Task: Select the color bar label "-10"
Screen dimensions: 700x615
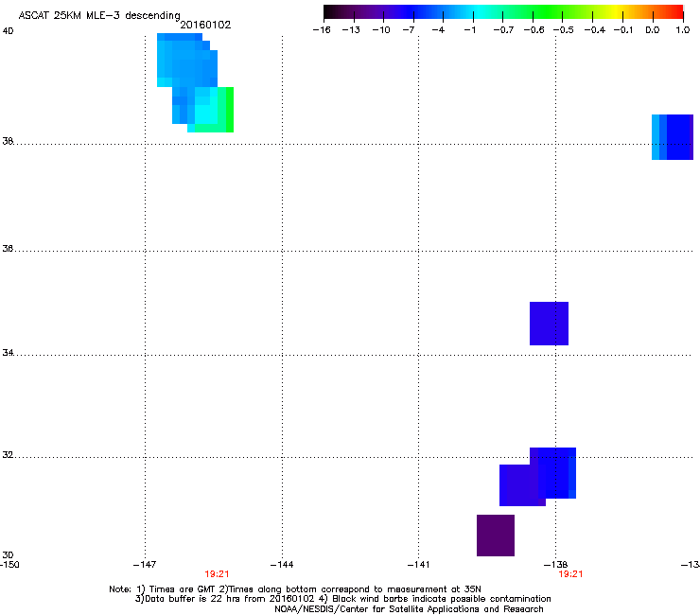Action: click(381, 30)
